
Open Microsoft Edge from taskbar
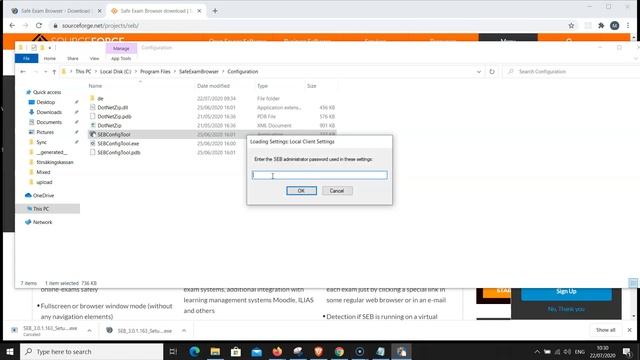click(194, 351)
